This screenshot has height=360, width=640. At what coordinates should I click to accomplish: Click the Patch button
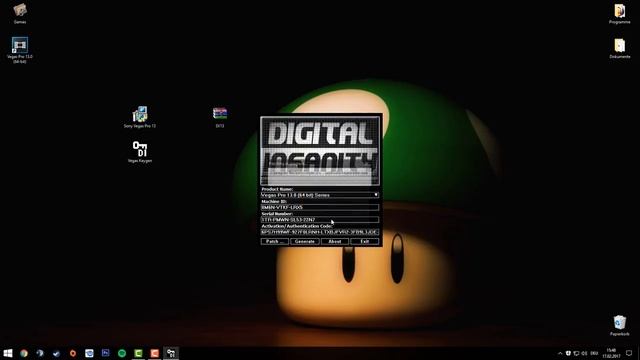[275, 242]
